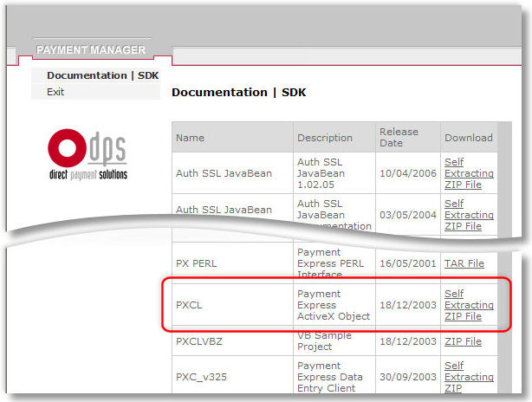532x402 pixels.
Task: Click the 03/05/2004 release date
Action: [x=408, y=215]
